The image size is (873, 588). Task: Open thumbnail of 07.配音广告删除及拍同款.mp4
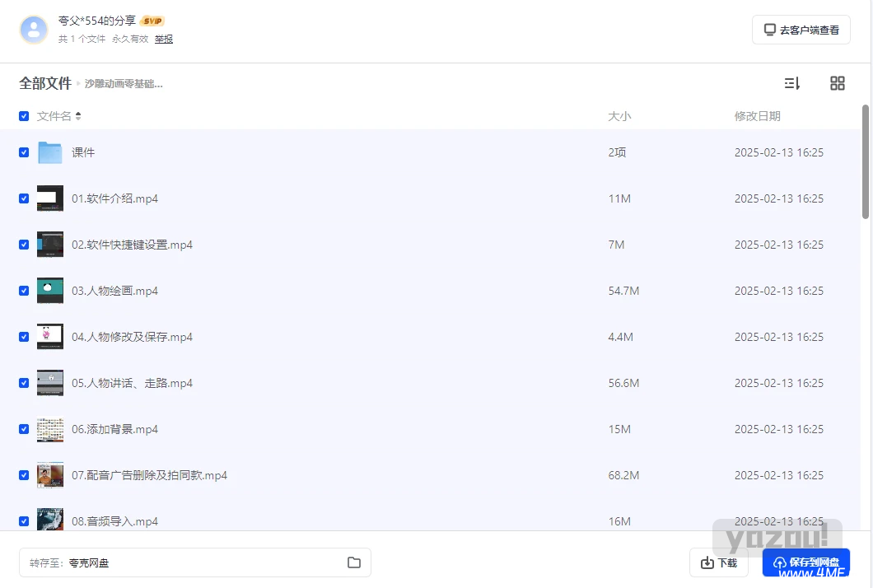point(50,475)
